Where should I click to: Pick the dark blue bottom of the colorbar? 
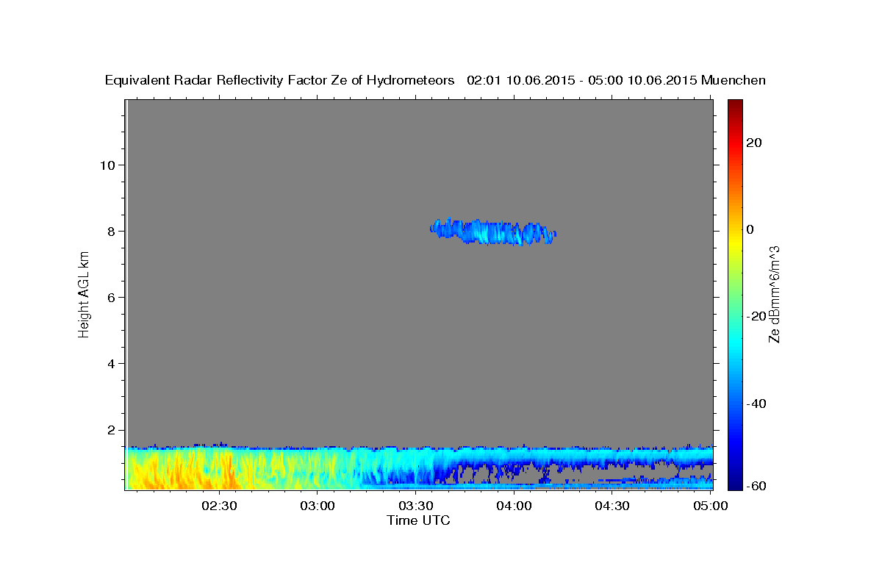tap(735, 481)
